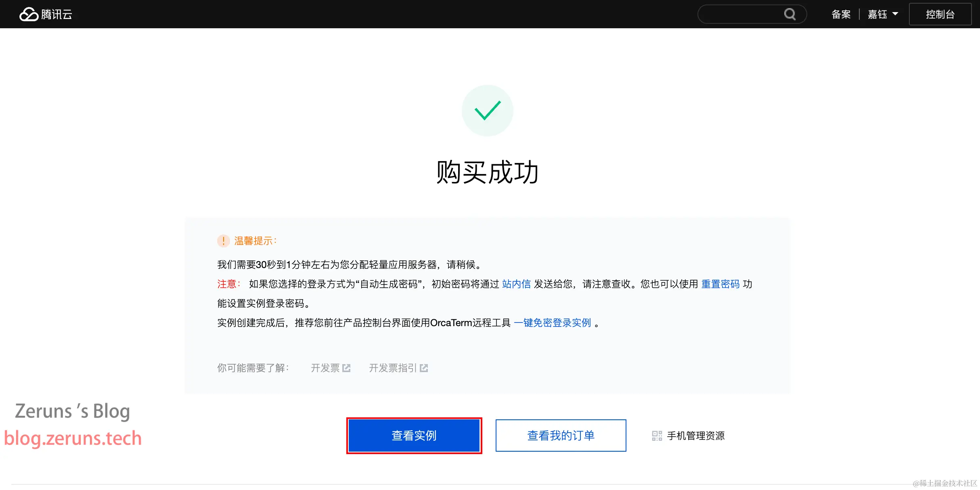Click the search magnifier icon
Screen dimensions: 980x490
pyautogui.click(x=789, y=15)
